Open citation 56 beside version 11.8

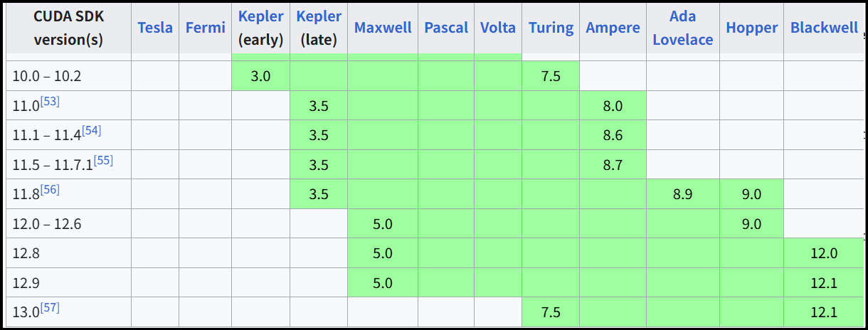tap(50, 190)
